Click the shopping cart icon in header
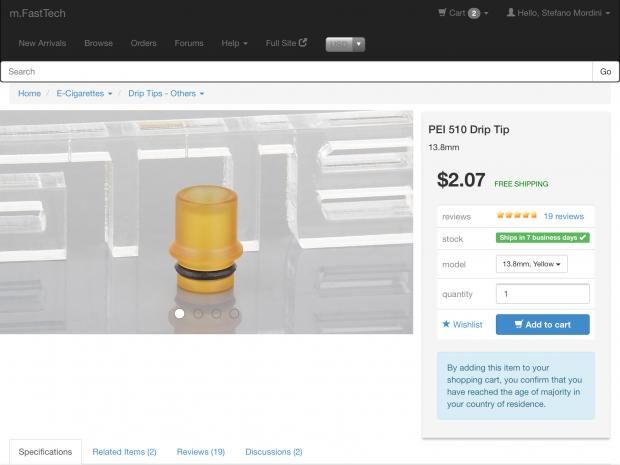The height and width of the screenshot is (465, 620). click(442, 13)
